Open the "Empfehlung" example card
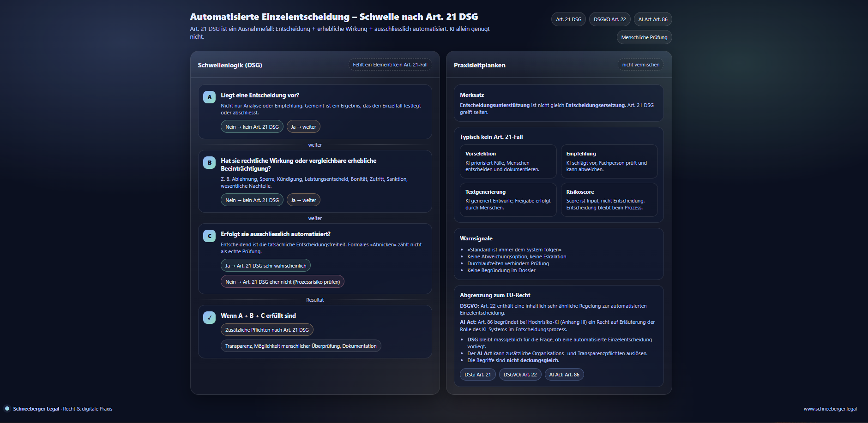This screenshot has width=868, height=423. click(x=609, y=161)
